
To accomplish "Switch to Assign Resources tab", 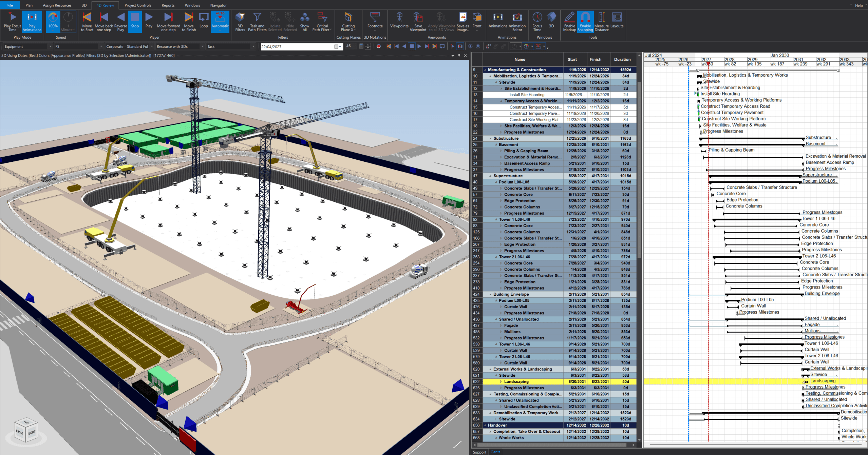I will [57, 5].
